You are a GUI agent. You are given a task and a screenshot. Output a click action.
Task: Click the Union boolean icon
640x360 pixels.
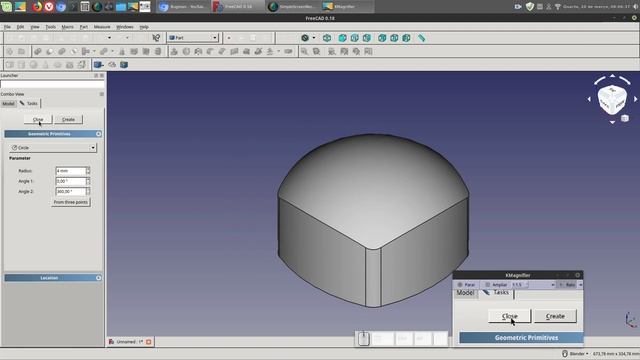click(x=62, y=51)
